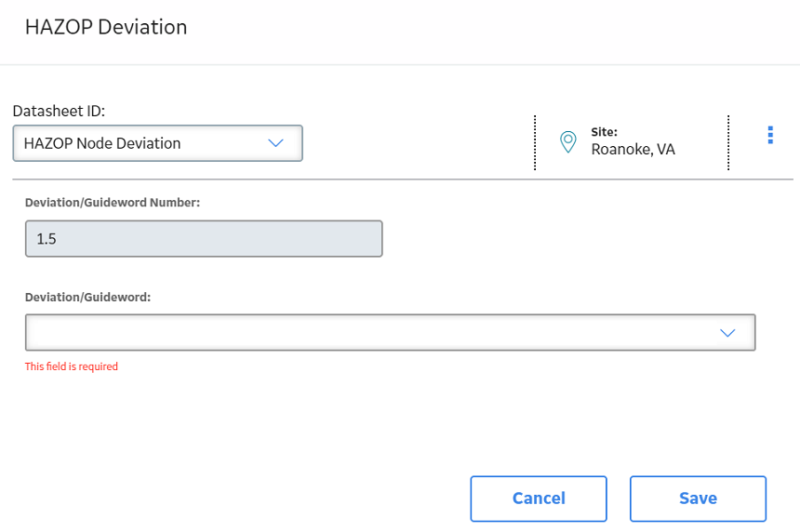Click the Deviation/Guideword field chevron arrow
This screenshot has height=532, width=800.
[x=727, y=333]
